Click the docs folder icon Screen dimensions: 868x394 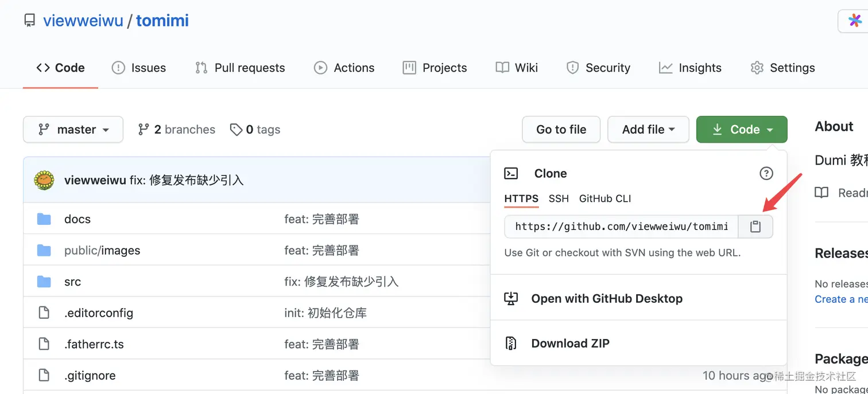pyautogui.click(x=44, y=219)
